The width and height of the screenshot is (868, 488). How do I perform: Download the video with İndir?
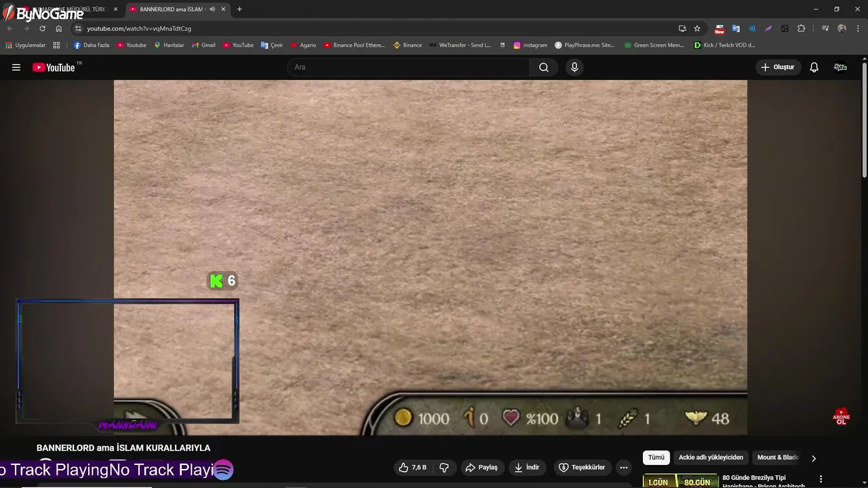coord(527,468)
